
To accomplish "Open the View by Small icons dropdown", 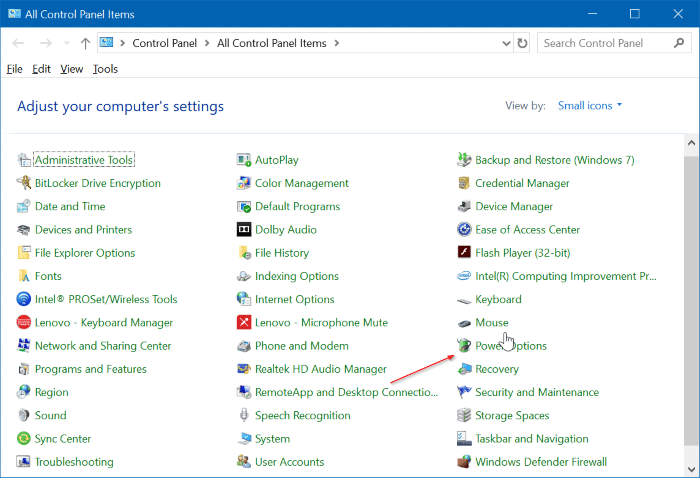I will 590,106.
